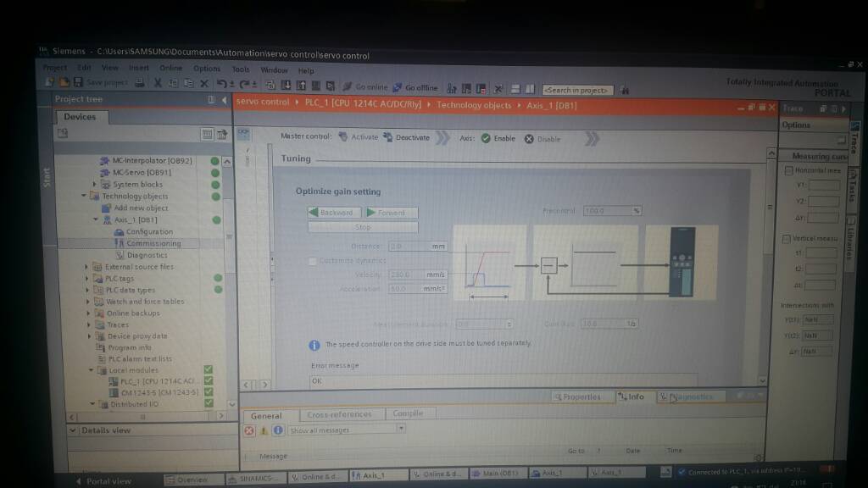Open Axis_1 Configuration in the tree

[x=149, y=232]
